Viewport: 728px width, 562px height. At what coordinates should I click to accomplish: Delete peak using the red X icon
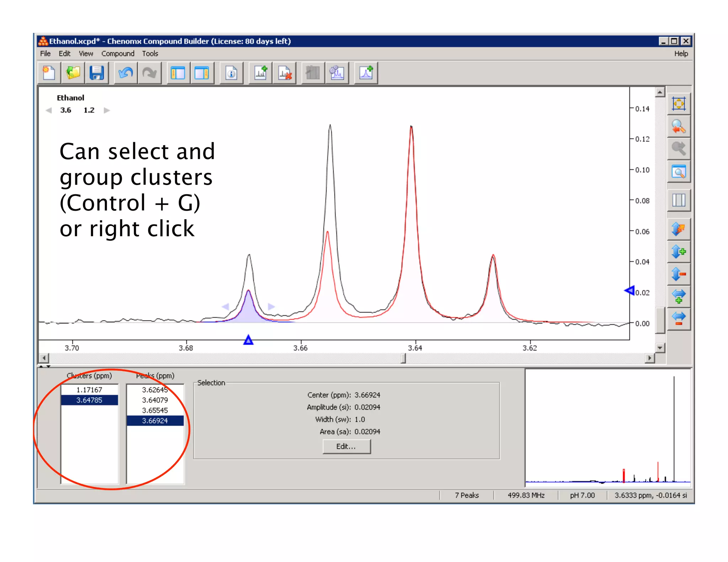click(284, 73)
